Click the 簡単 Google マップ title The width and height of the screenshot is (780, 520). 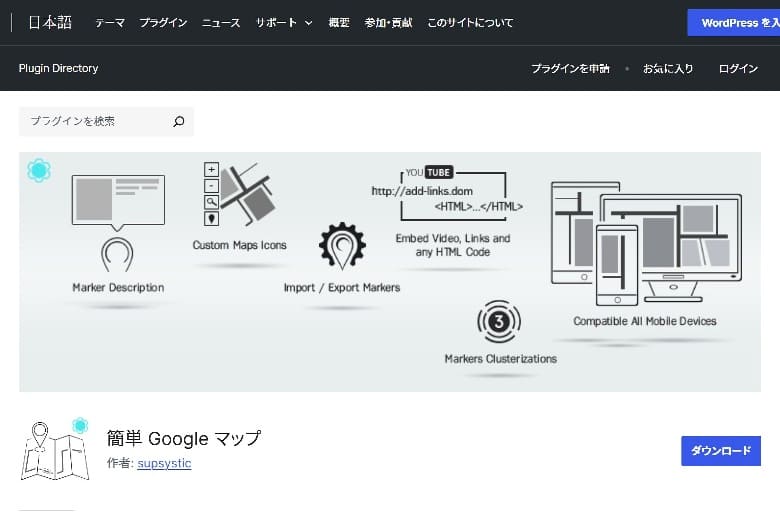point(184,438)
